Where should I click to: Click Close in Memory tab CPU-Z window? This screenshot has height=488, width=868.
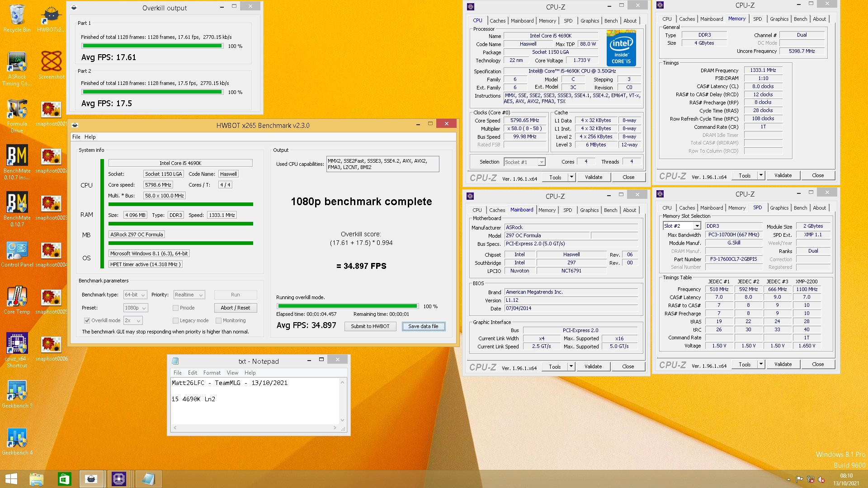click(x=818, y=175)
